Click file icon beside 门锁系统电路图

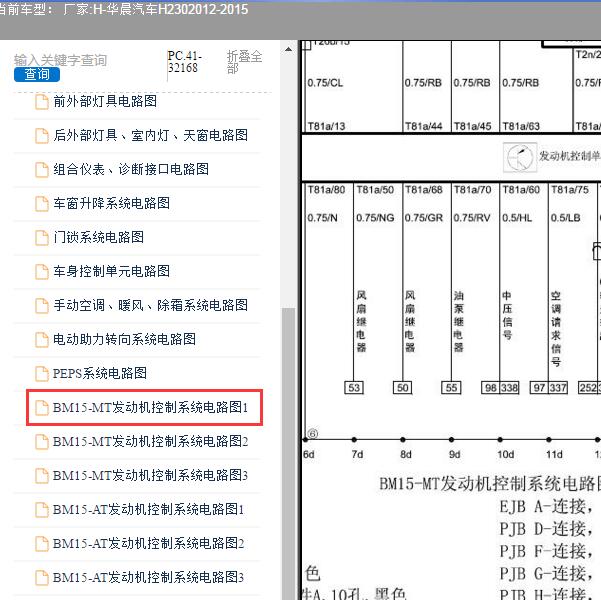[x=42, y=238]
